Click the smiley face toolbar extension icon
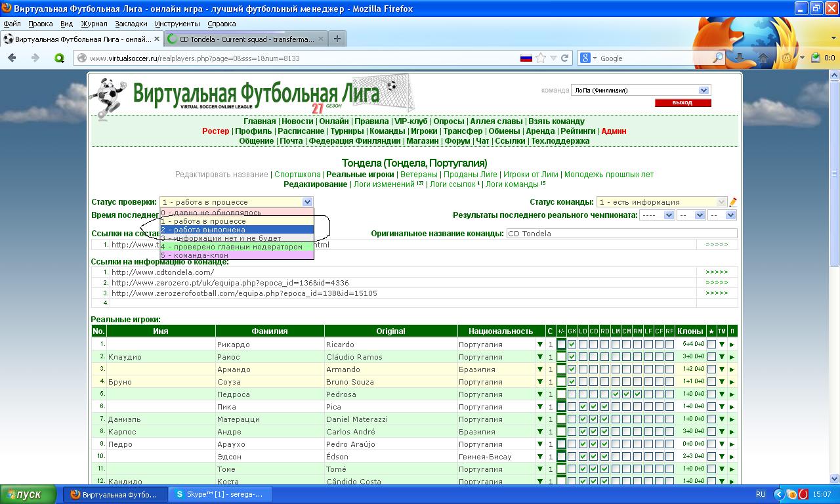Viewport: 840px width, 504px height. click(786, 58)
